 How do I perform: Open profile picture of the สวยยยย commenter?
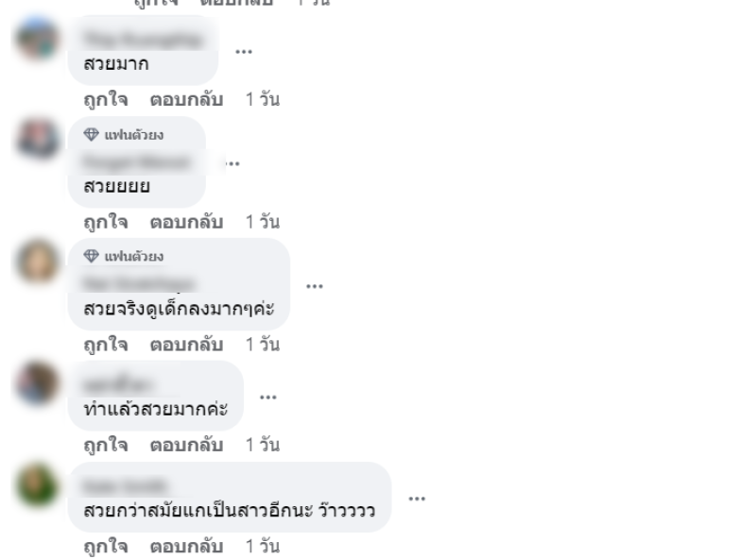coord(38,140)
